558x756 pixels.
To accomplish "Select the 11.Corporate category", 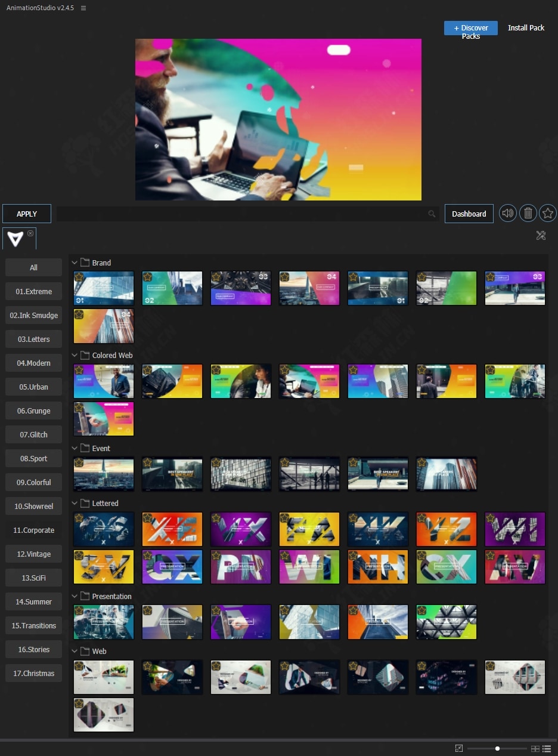I will (x=33, y=530).
